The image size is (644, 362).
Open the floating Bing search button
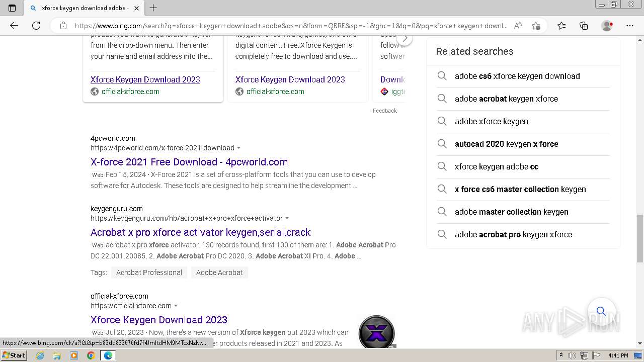(x=601, y=311)
